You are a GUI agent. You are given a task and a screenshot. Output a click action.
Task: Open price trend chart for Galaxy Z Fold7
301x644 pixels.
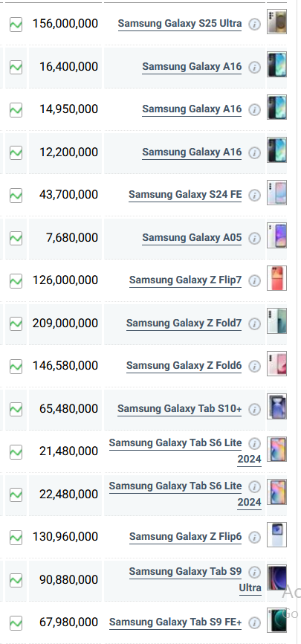click(x=16, y=323)
